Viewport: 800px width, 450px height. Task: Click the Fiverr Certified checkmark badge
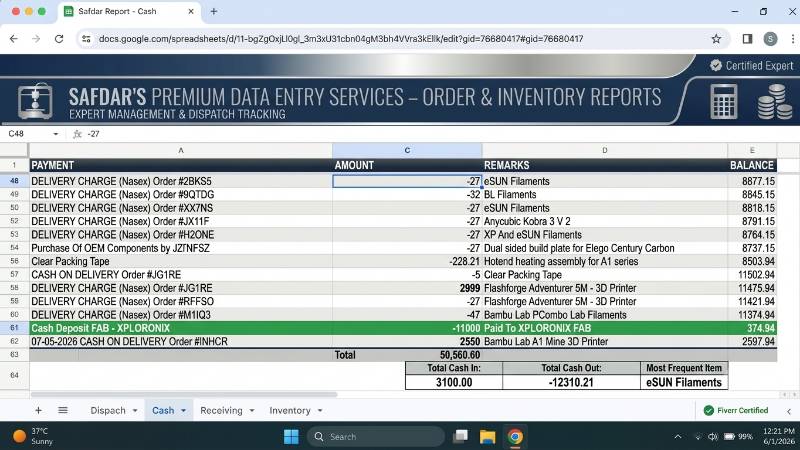[x=736, y=410]
